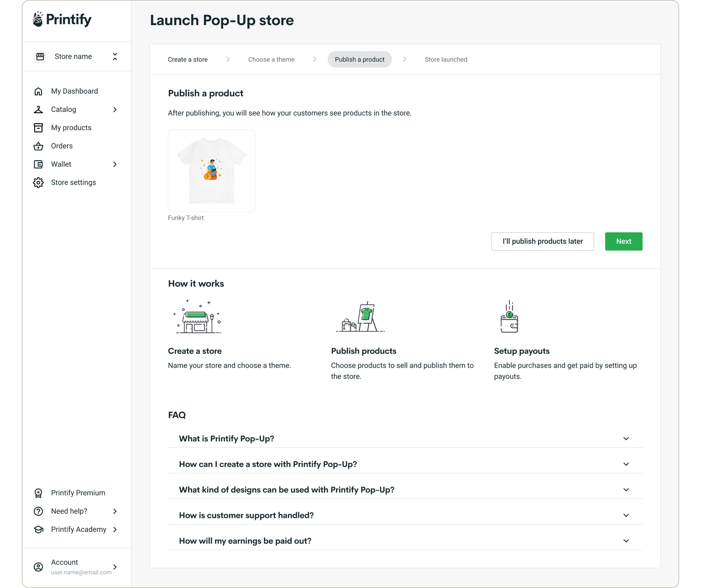Click the Orders basket icon
The image size is (701, 588).
point(38,146)
